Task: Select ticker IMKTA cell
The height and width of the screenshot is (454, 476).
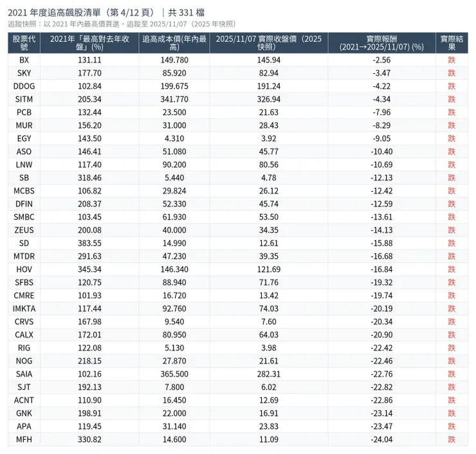Action: [x=24, y=308]
